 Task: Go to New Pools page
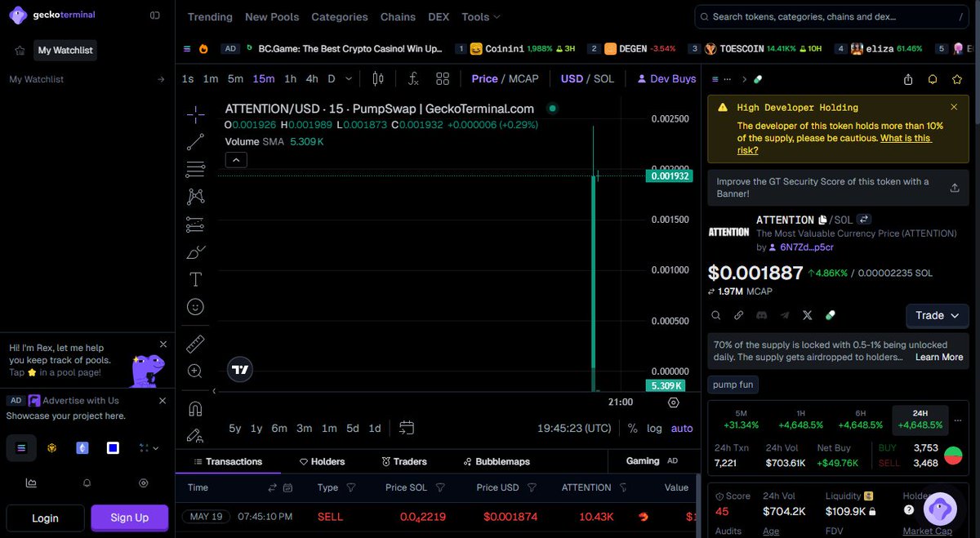272,16
